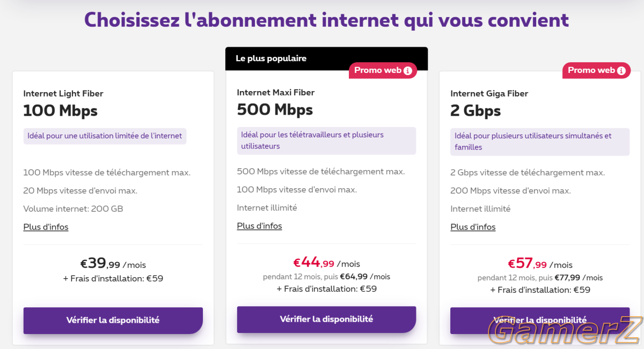The image size is (644, 349).
Task: Select the Internet Light Fiber plan title
Action: (63, 93)
